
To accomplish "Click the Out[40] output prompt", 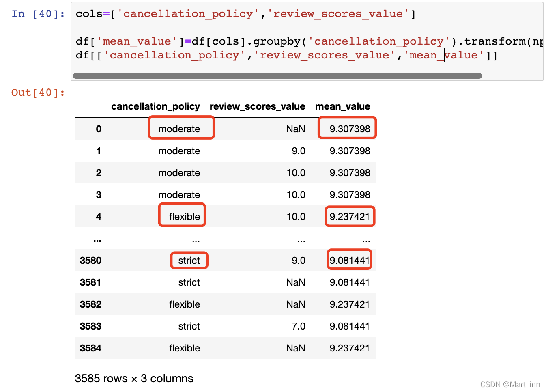I will click(38, 93).
